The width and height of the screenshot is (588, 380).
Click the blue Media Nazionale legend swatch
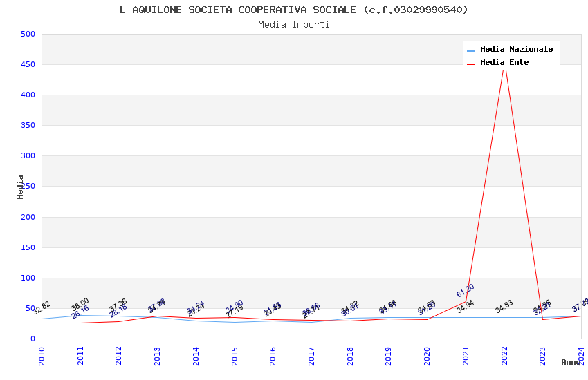(470, 51)
